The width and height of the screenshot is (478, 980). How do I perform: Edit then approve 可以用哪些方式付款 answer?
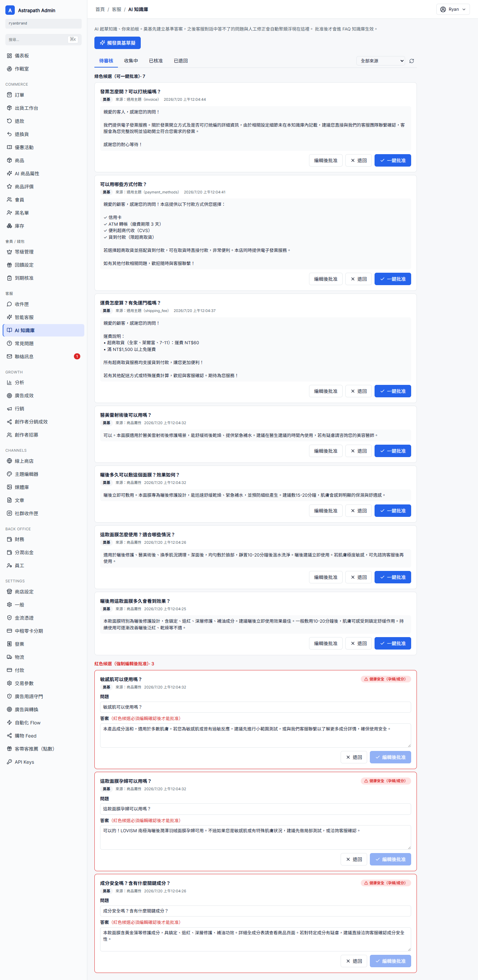[326, 279]
